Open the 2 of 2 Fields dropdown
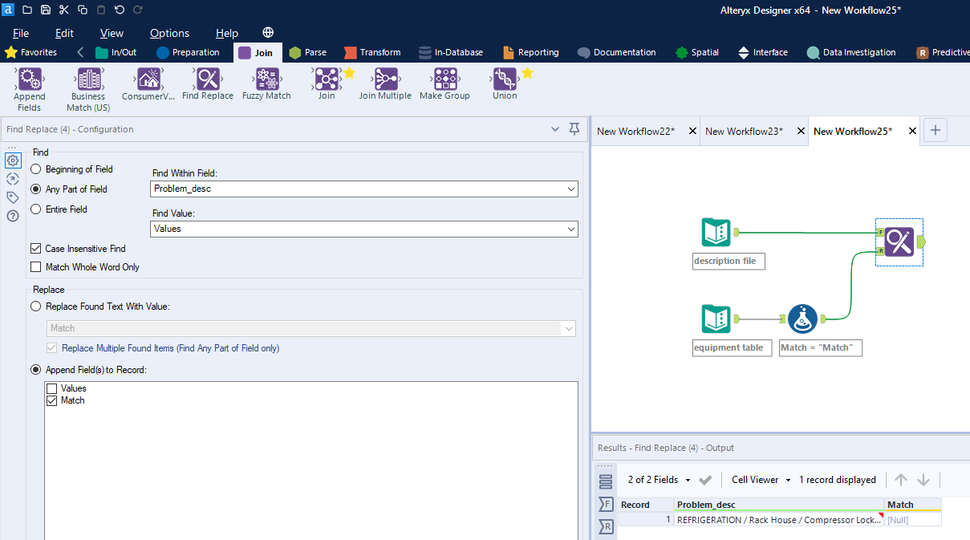970x540 pixels. tap(659, 480)
